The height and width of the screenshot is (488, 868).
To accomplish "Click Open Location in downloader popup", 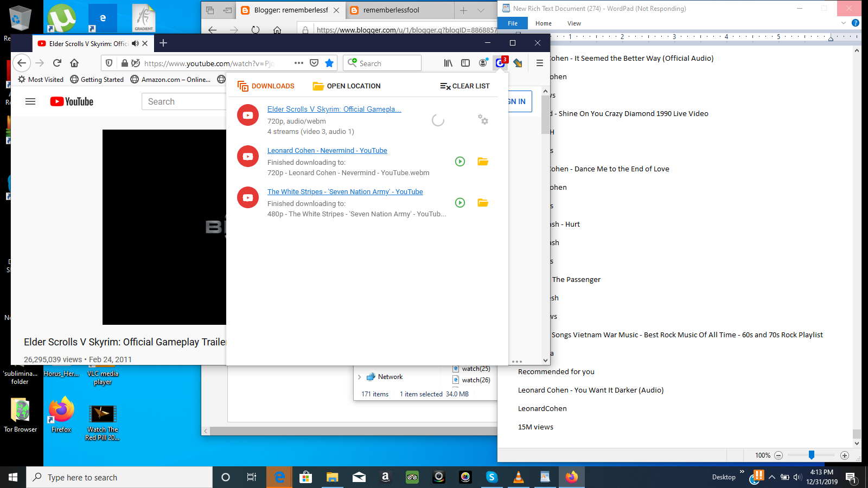I will click(x=347, y=86).
